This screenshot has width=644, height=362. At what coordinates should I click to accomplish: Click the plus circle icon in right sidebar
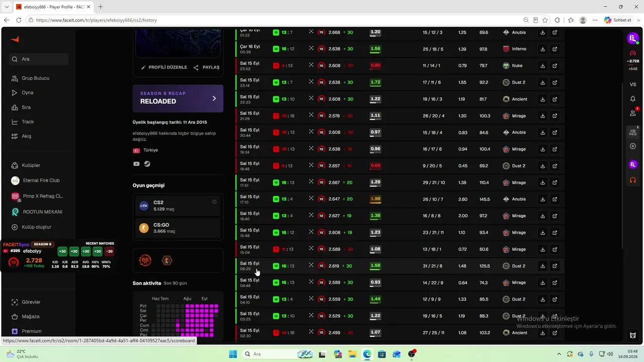633,146
